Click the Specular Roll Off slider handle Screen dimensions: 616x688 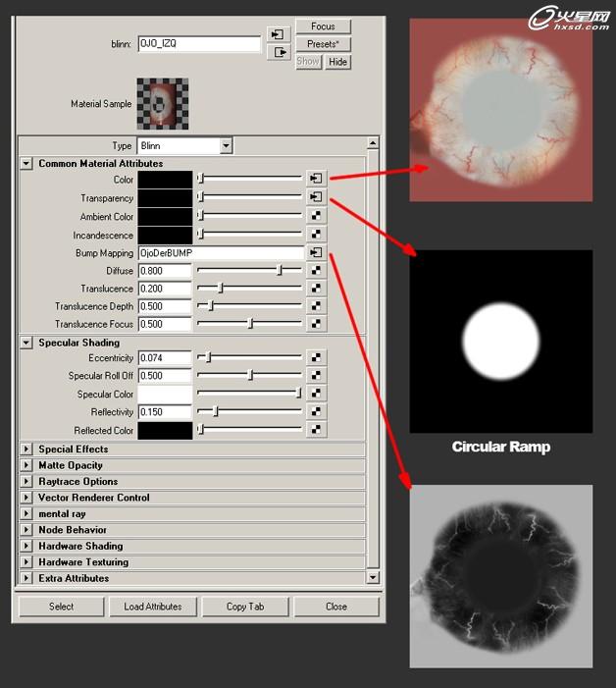[x=250, y=375]
